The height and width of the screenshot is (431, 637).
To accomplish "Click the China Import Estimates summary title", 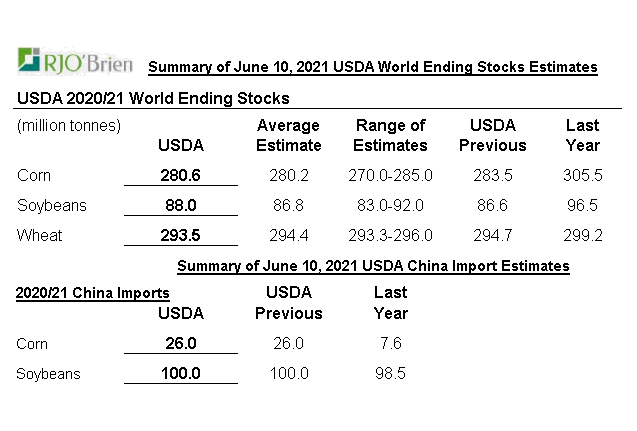I will (373, 267).
